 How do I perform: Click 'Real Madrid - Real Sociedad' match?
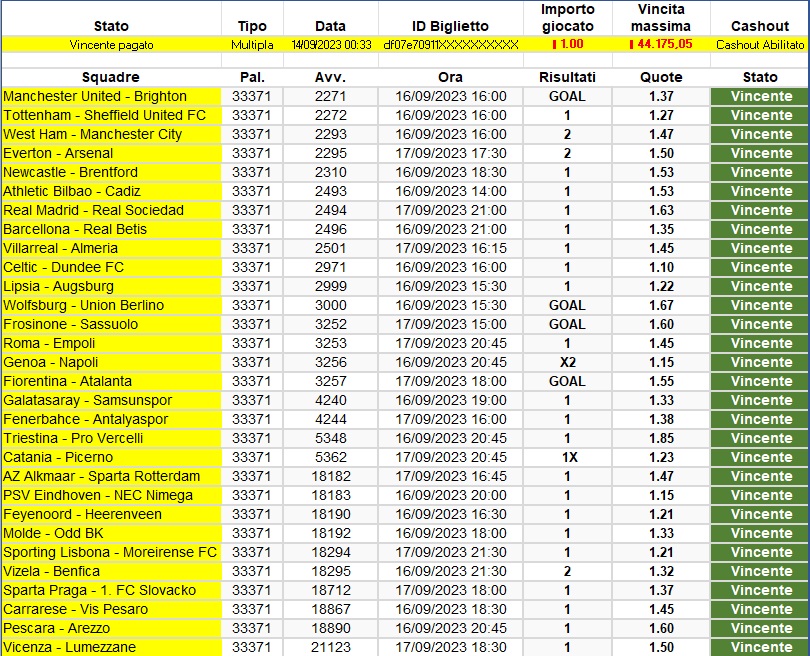pos(112,211)
